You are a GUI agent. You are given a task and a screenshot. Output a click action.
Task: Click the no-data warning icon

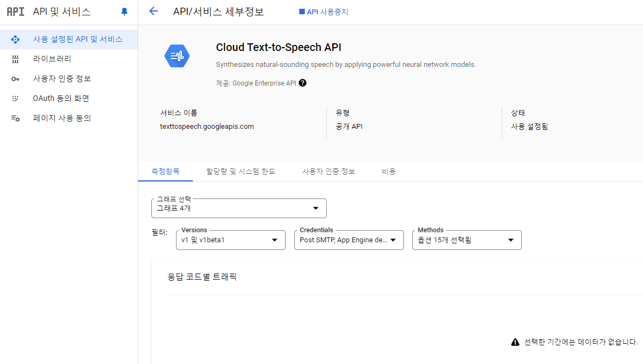515,342
